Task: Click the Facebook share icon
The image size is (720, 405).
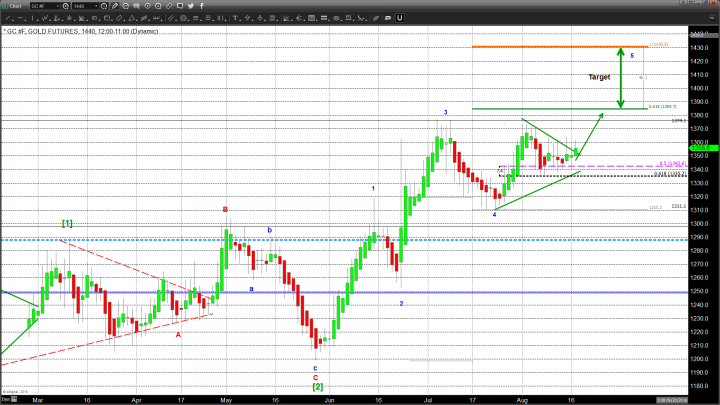Action: click(x=202, y=6)
